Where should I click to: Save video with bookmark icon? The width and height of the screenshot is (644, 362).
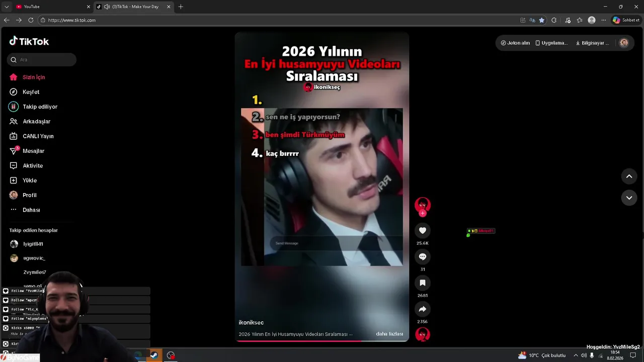click(x=423, y=283)
